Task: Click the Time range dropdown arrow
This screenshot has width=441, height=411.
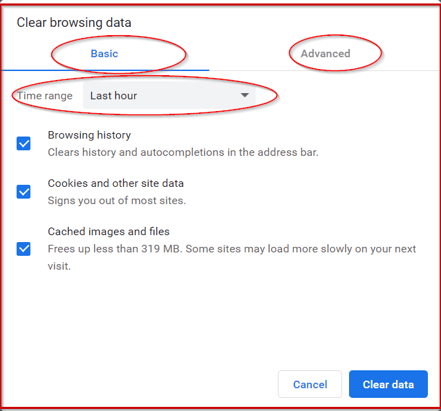Action: pyautogui.click(x=245, y=95)
